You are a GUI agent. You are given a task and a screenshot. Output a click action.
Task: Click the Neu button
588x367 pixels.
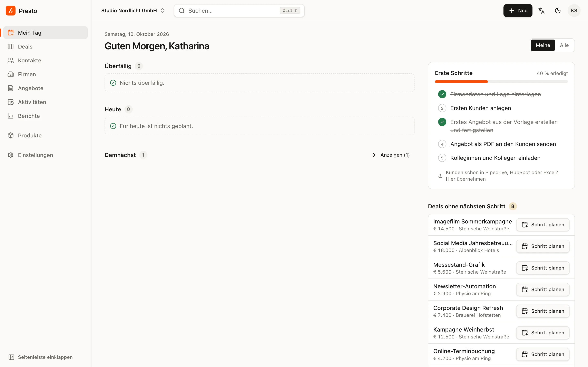pyautogui.click(x=518, y=11)
